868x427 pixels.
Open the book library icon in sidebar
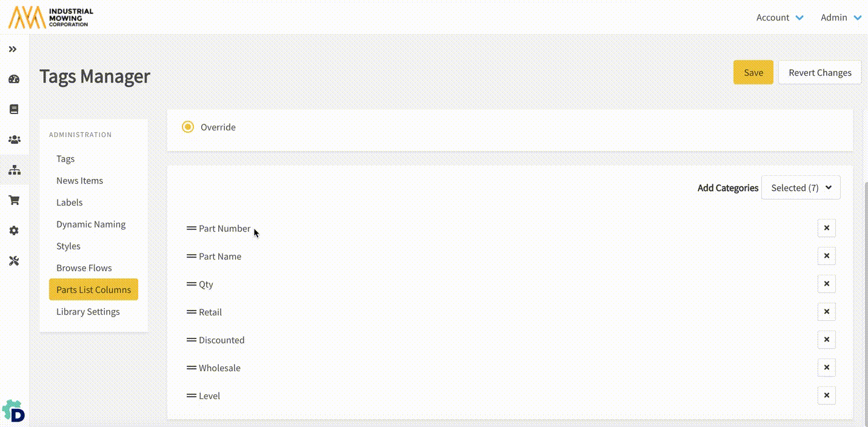pos(14,109)
